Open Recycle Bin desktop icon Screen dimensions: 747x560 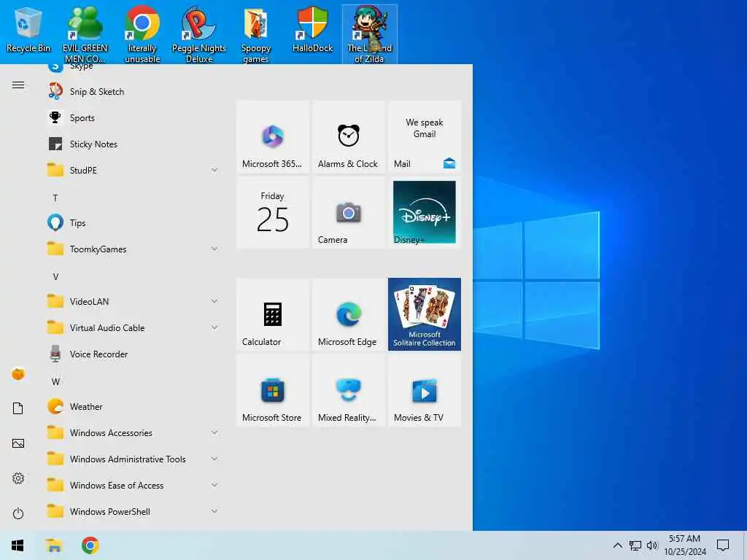[x=28, y=31]
